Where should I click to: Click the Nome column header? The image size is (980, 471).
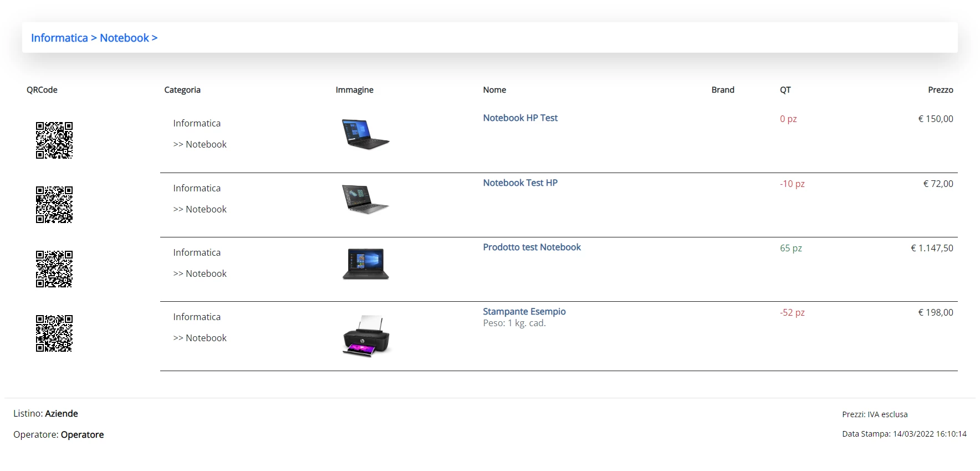click(x=494, y=90)
